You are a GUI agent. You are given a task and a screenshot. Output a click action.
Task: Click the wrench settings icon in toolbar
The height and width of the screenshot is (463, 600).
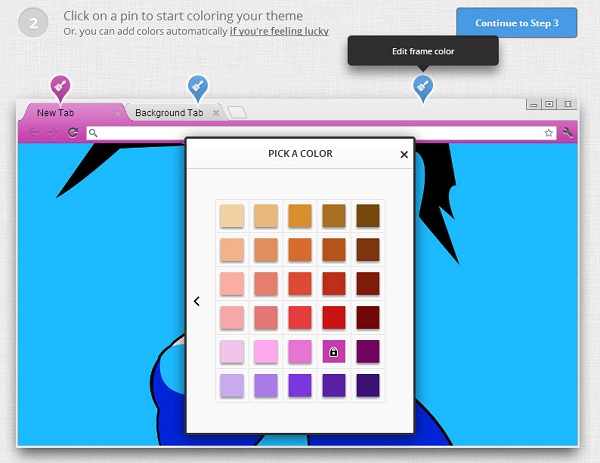568,132
